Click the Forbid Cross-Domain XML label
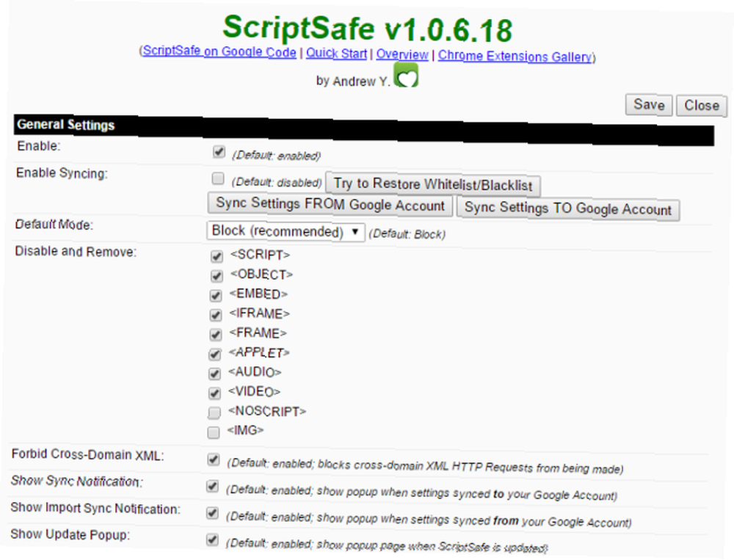Image resolution: width=734 pixels, height=560 pixels. click(x=87, y=454)
